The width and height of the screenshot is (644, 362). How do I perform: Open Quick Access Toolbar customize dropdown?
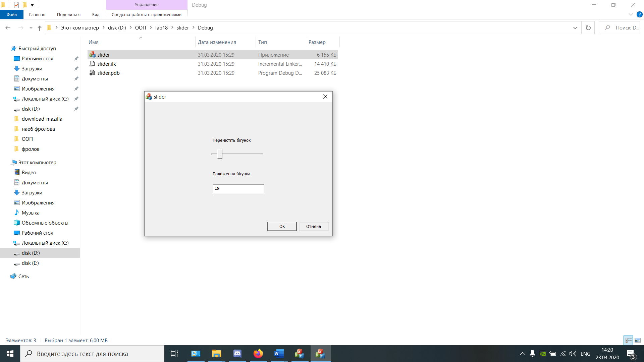pos(33,5)
